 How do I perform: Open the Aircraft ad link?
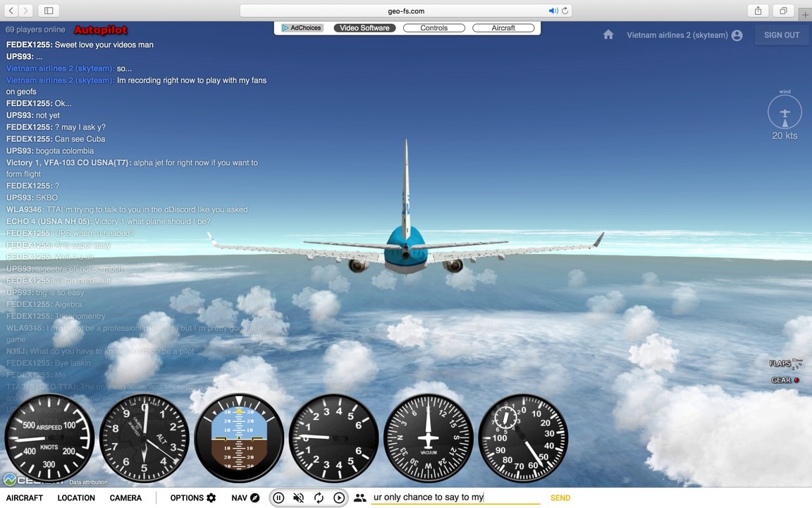(503, 28)
